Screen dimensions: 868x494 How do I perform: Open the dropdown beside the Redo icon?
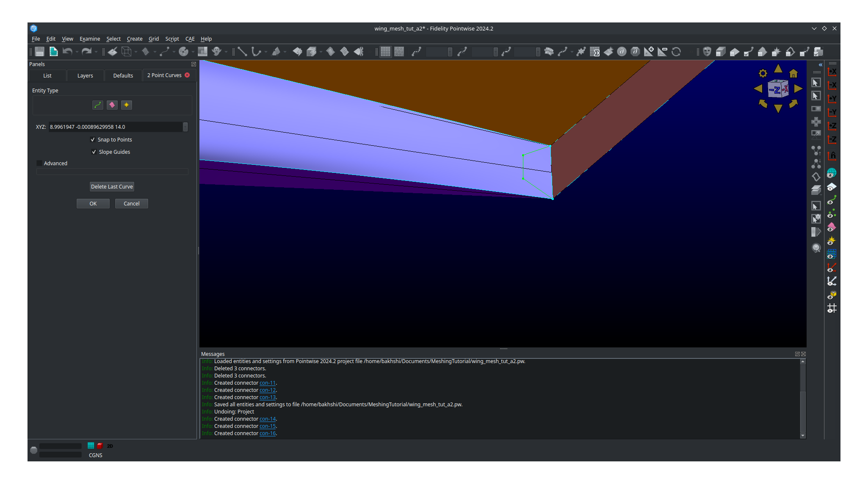(96, 51)
